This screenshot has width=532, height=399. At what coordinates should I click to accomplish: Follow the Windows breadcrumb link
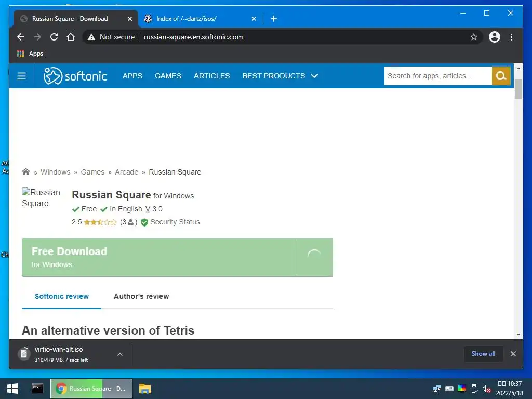pyautogui.click(x=55, y=172)
